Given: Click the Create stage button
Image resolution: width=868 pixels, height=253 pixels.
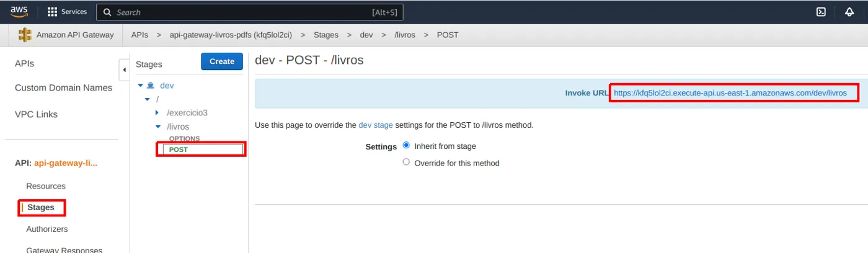Looking at the screenshot, I should [222, 61].
